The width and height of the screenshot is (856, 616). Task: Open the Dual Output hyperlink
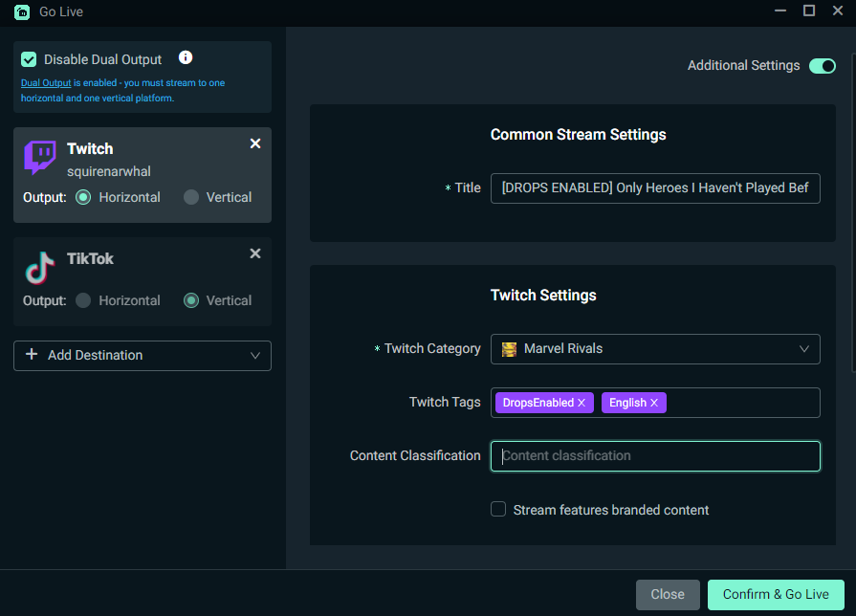(45, 82)
